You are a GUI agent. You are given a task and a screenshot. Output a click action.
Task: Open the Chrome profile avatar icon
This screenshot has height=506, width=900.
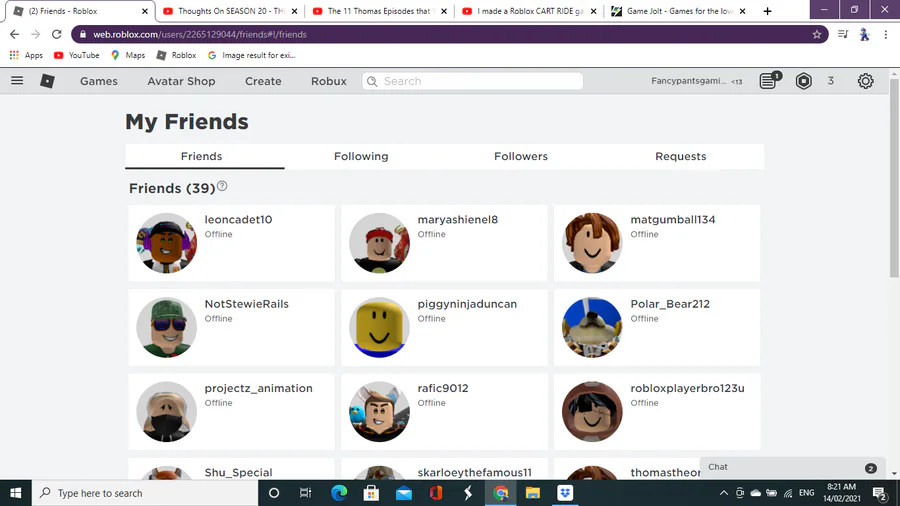point(864,34)
